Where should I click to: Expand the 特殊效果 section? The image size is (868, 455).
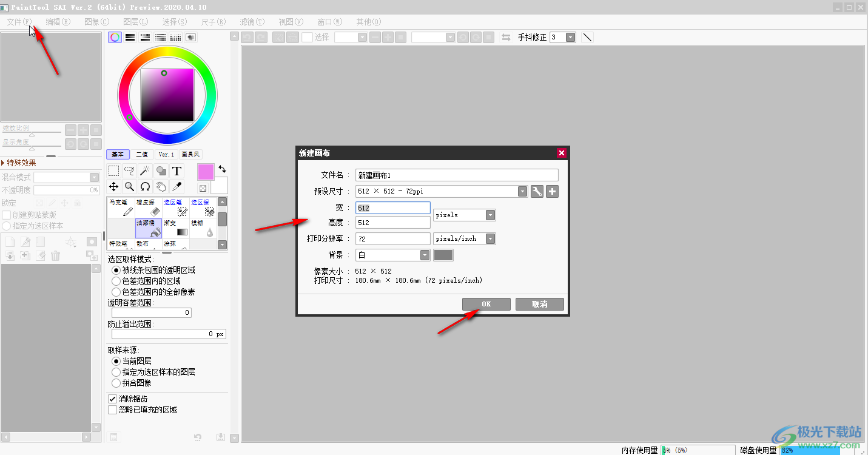click(x=19, y=163)
